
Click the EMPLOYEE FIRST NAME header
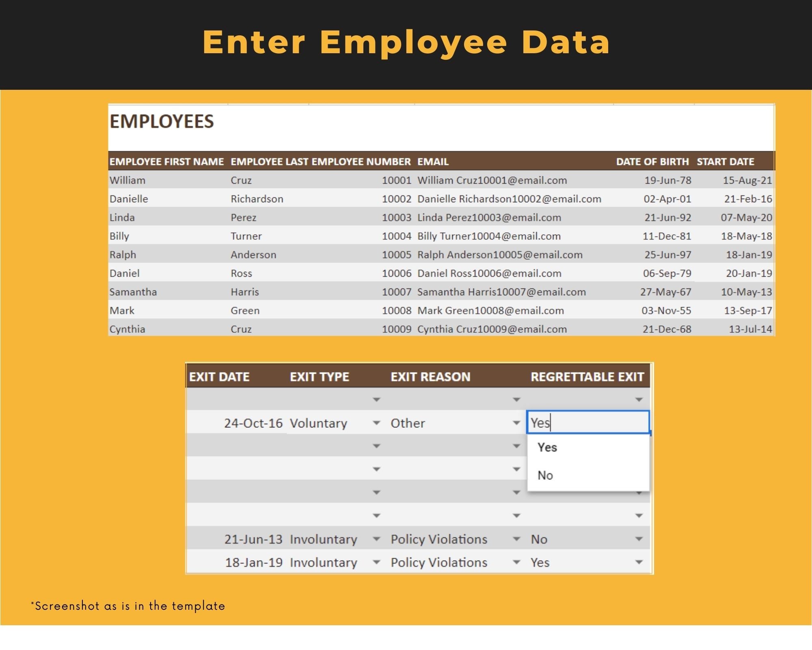166,162
